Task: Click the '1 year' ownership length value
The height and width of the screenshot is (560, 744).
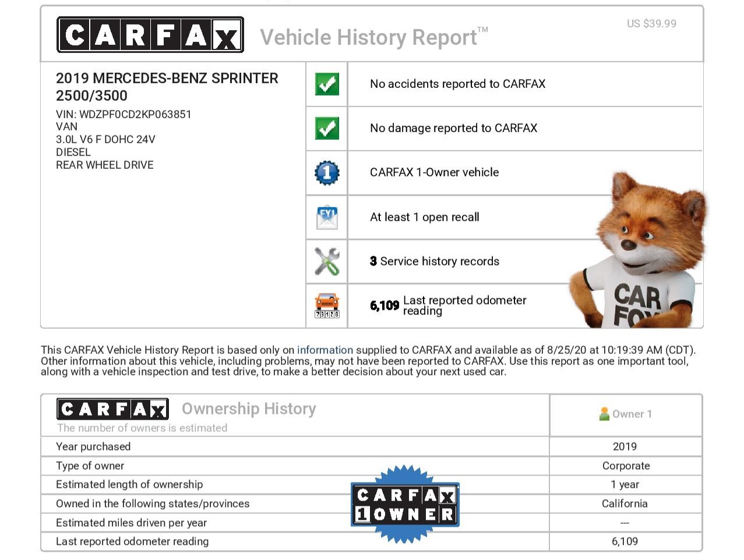Action: pyautogui.click(x=625, y=484)
